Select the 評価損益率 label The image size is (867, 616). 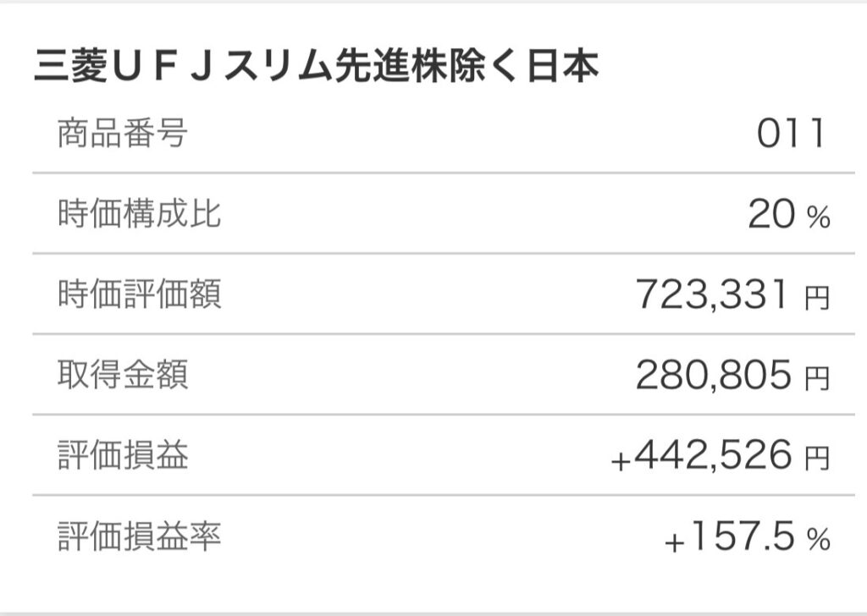click(139, 537)
